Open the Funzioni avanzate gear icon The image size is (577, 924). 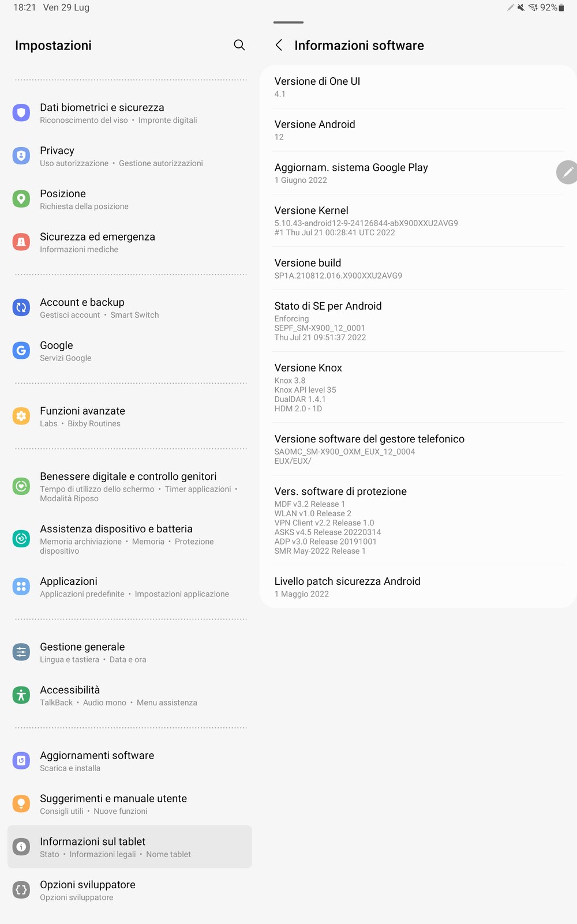point(21,416)
